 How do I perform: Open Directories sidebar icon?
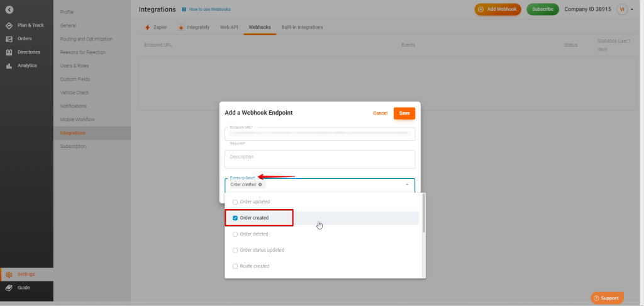(9, 52)
